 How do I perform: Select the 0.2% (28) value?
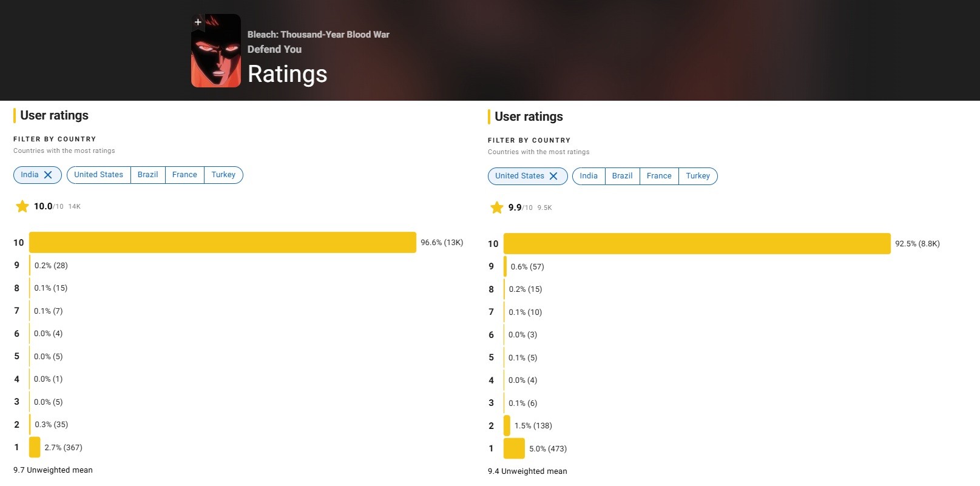[51, 266]
